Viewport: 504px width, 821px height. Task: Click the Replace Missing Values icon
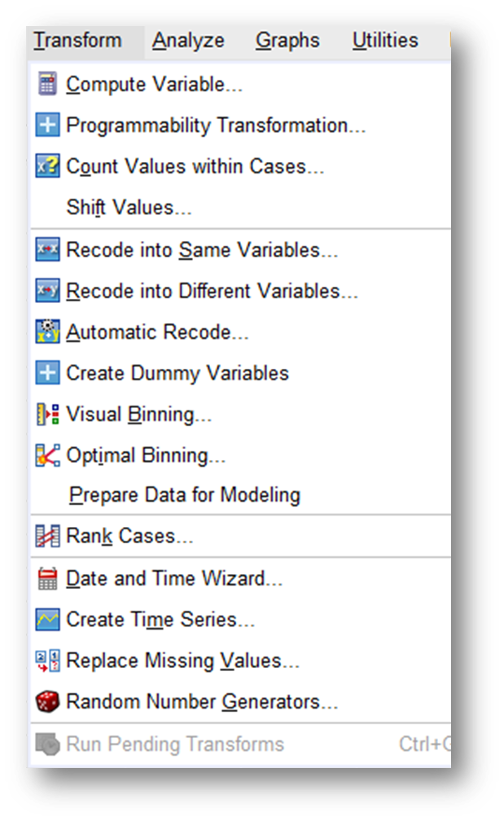tap(47, 661)
